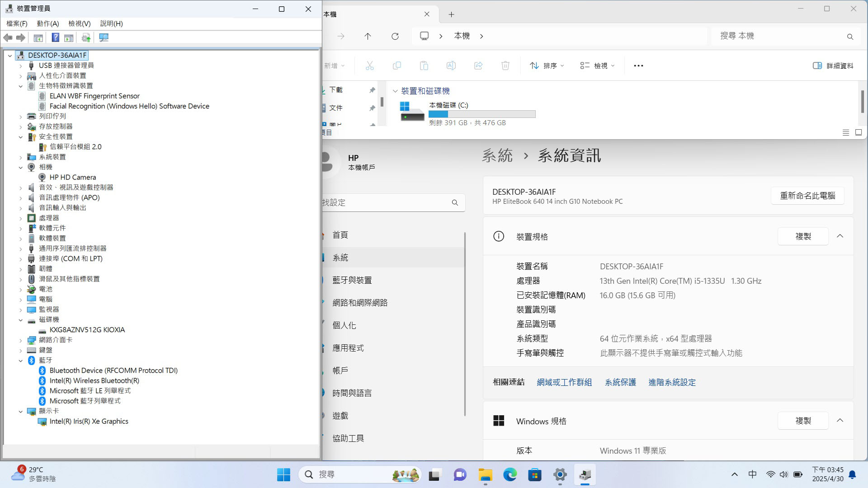
Task: Open the 動作(A) menu
Action: pyautogui.click(x=48, y=23)
